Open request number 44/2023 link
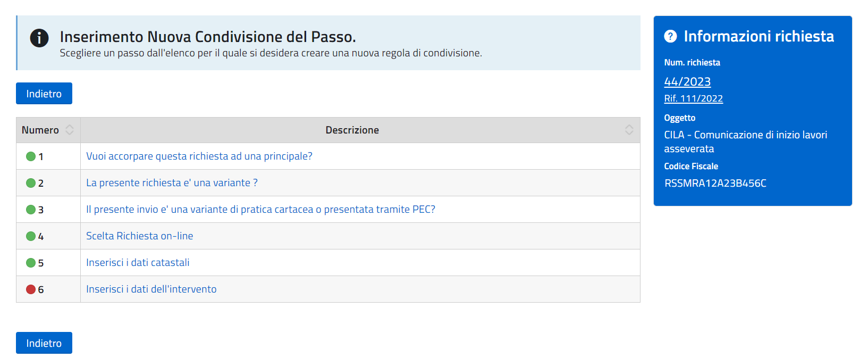 point(687,81)
